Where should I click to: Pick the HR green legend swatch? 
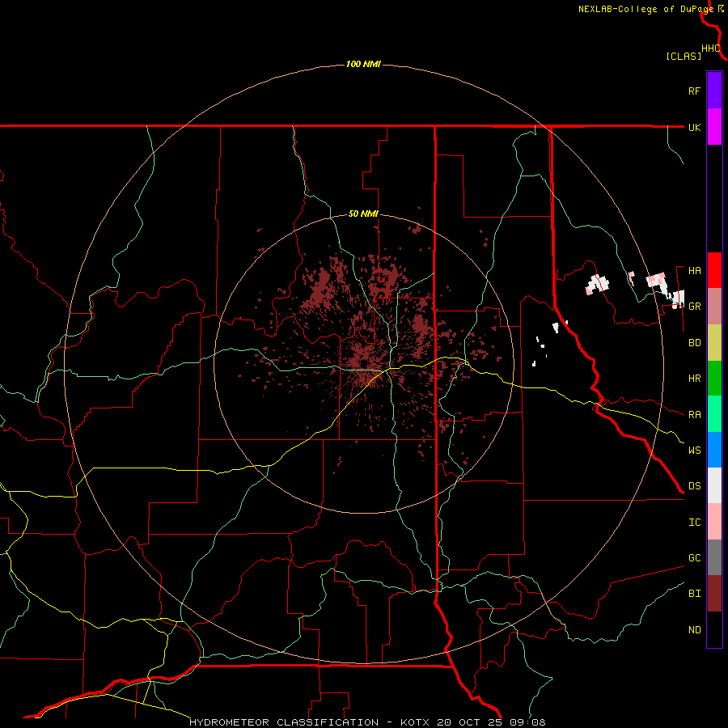(714, 379)
